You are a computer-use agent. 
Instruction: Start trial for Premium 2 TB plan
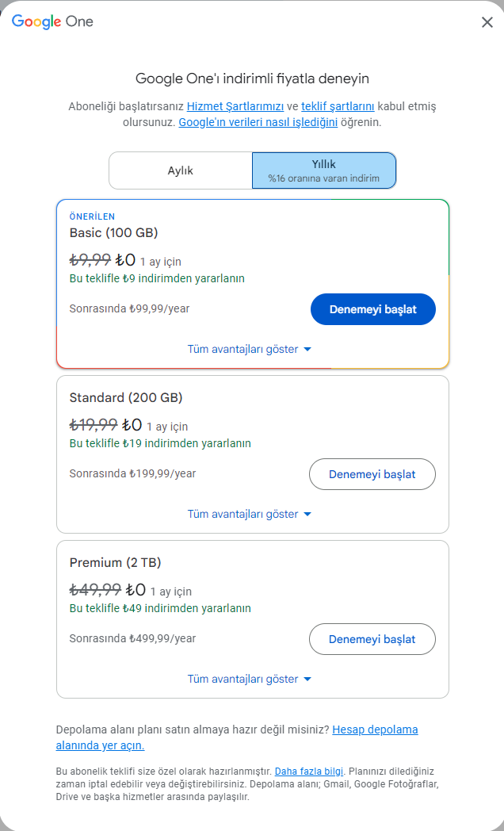[372, 639]
